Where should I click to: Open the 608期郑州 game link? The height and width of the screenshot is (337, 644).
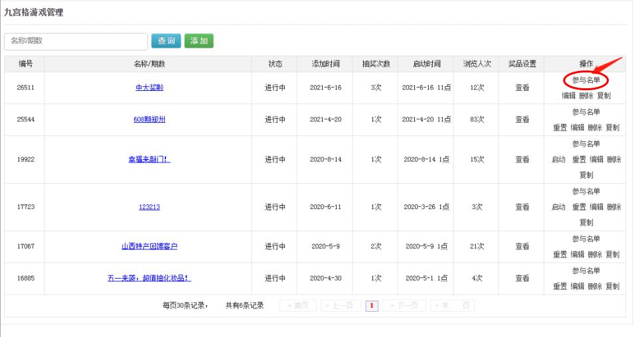point(149,119)
